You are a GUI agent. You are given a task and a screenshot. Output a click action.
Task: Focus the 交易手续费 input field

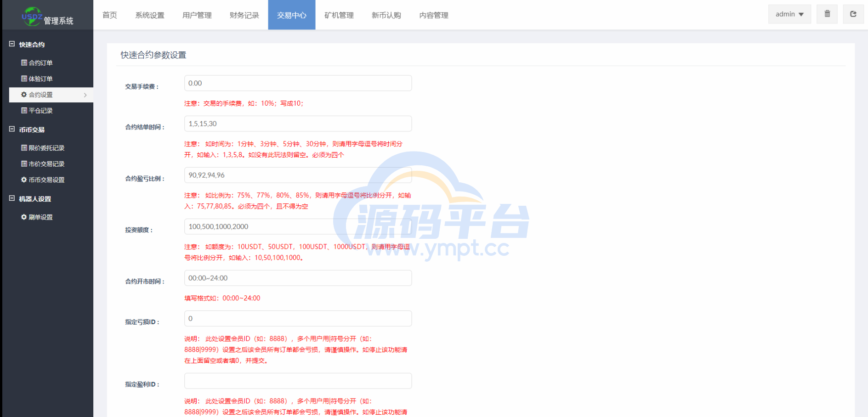coord(298,83)
